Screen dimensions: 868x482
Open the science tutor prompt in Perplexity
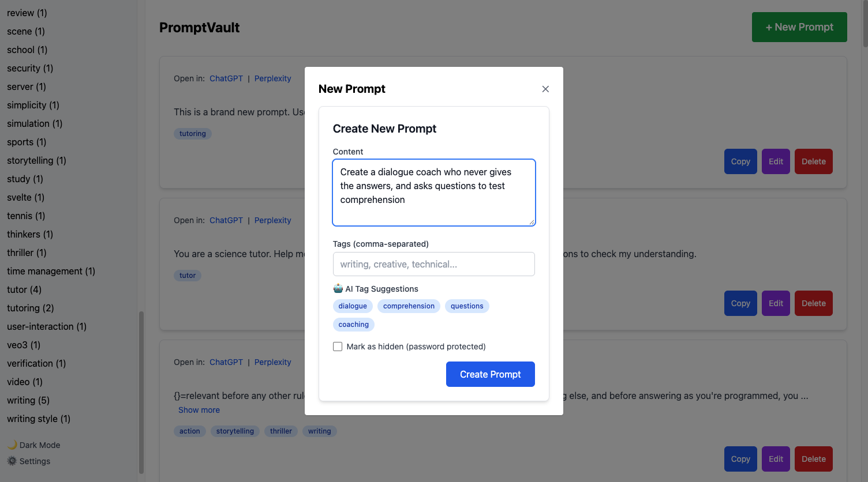click(272, 220)
